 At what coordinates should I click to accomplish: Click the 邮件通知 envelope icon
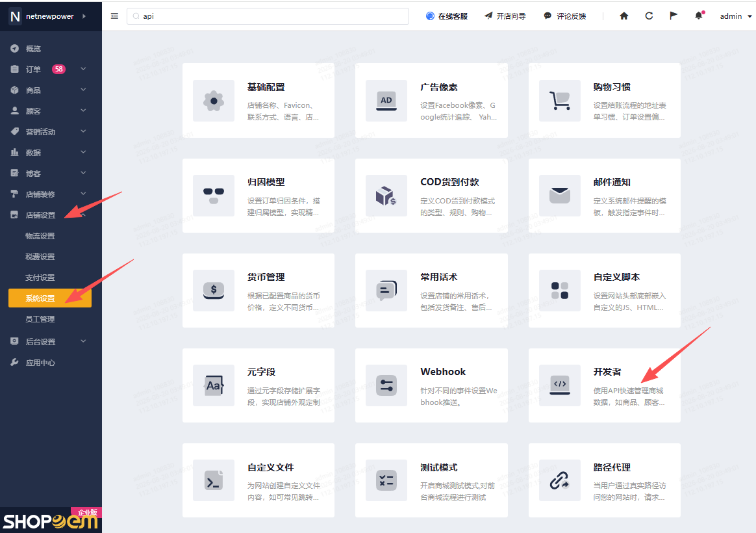click(560, 196)
